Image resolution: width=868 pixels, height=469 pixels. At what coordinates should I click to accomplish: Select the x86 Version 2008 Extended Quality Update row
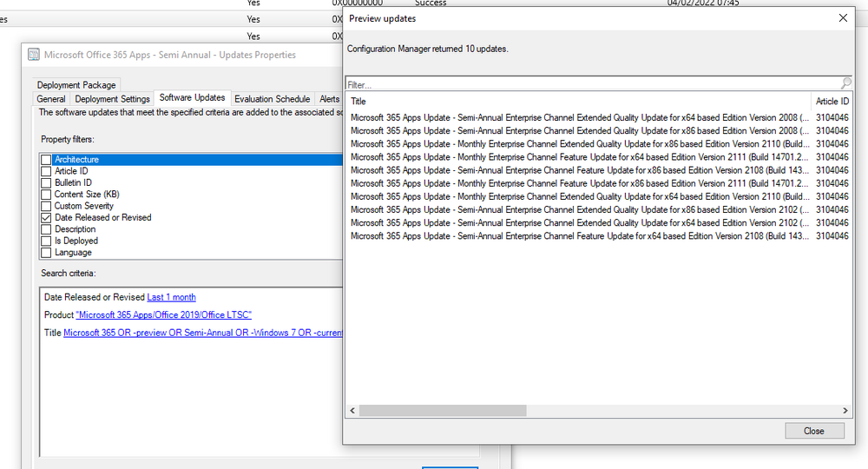[x=600, y=130]
